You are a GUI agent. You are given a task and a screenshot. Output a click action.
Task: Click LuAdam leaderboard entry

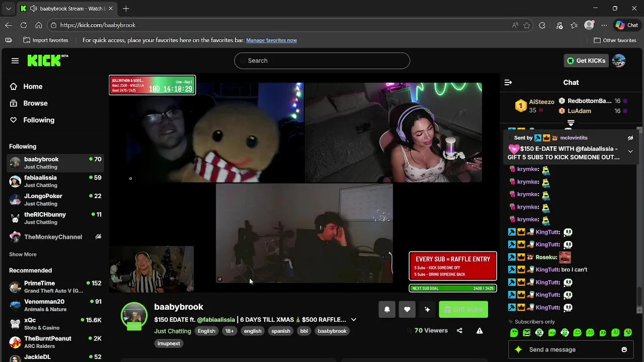(593, 111)
